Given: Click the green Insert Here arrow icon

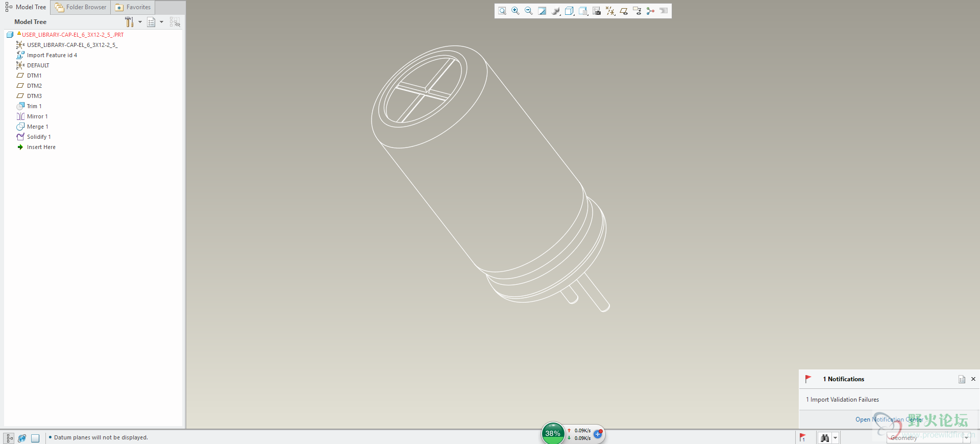Looking at the screenshot, I should point(20,147).
